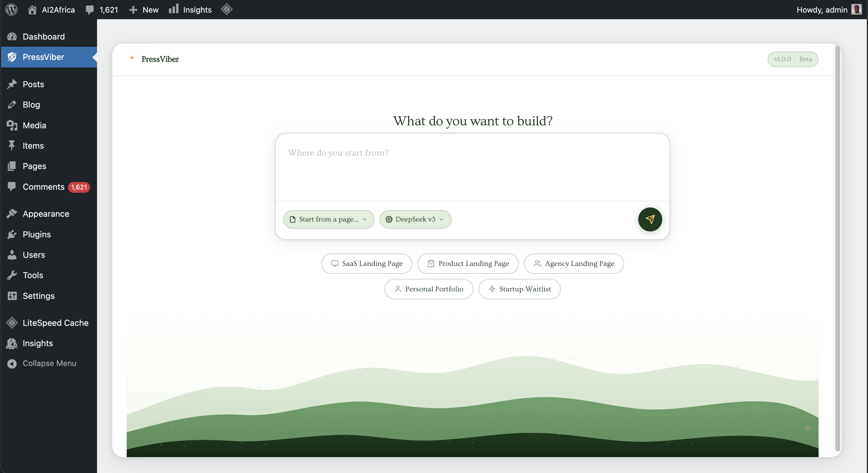Submit prompt with the send button
This screenshot has height=473, width=868.
pyautogui.click(x=650, y=219)
